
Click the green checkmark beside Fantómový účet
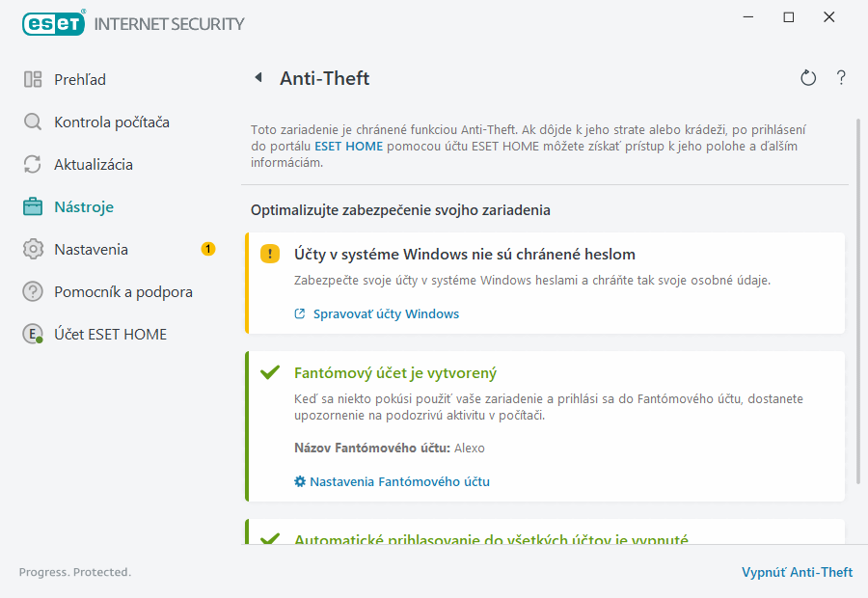pos(270,371)
